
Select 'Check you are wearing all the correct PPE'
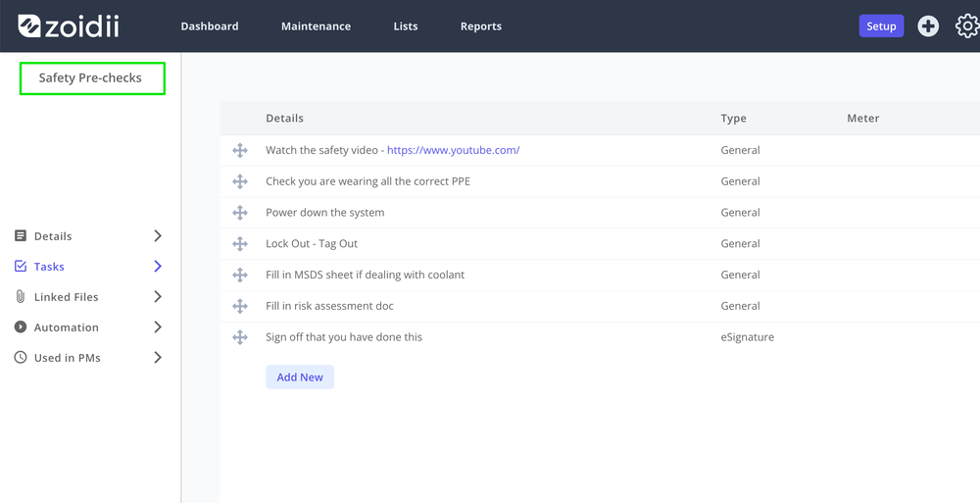368,181
